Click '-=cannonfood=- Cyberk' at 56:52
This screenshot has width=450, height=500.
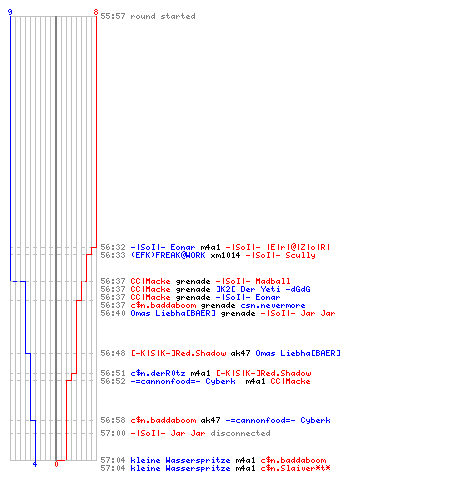coord(183,381)
